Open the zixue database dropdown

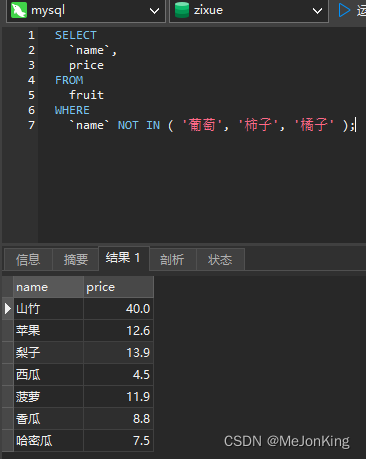pyautogui.click(x=249, y=11)
